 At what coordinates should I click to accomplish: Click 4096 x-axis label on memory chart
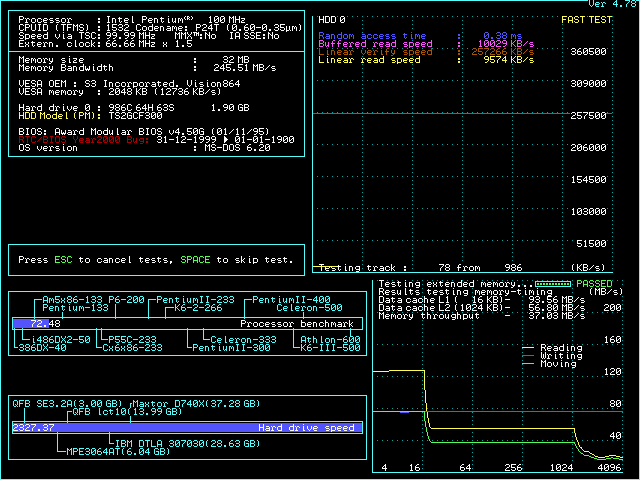pos(609,468)
